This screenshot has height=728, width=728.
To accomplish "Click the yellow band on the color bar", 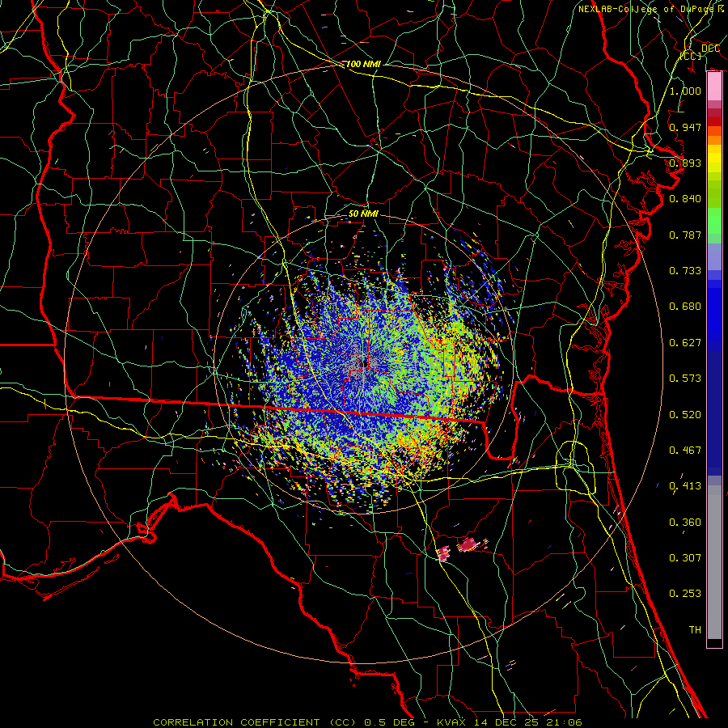I will coord(714,159).
